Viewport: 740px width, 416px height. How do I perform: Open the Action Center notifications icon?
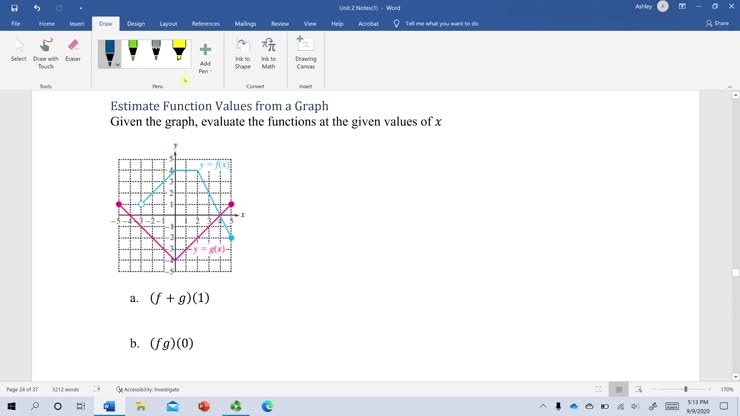(723, 406)
